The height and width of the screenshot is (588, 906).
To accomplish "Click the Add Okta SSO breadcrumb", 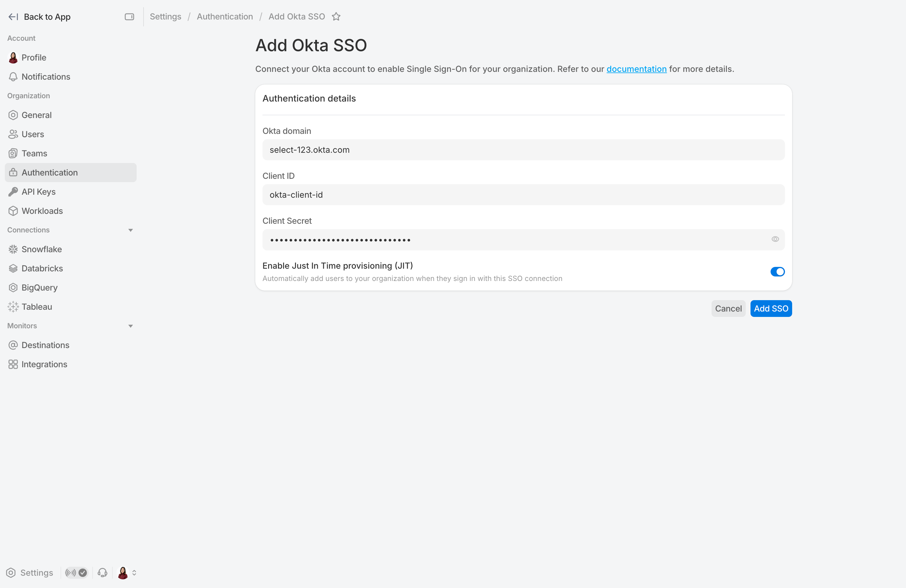I will click(x=297, y=17).
